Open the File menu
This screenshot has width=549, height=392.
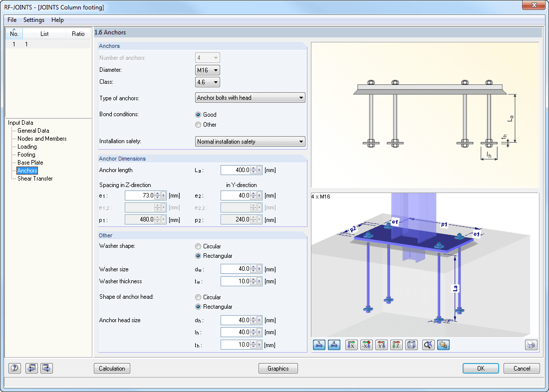12,20
